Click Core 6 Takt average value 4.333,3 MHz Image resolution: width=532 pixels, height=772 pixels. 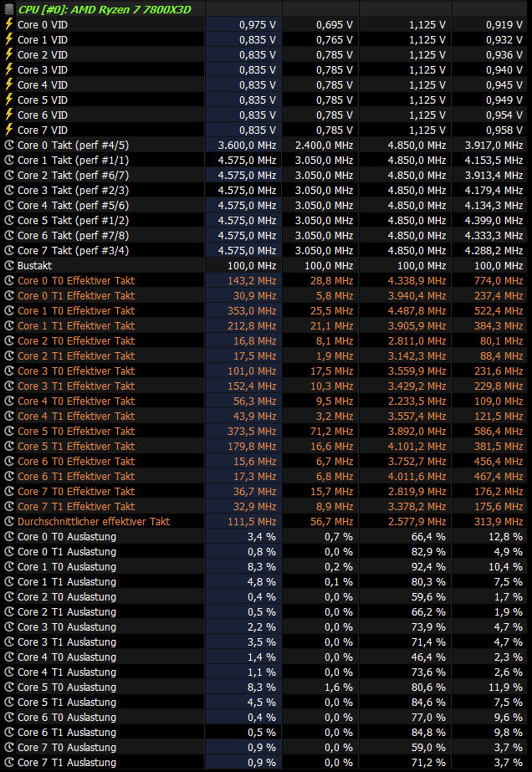point(494,235)
